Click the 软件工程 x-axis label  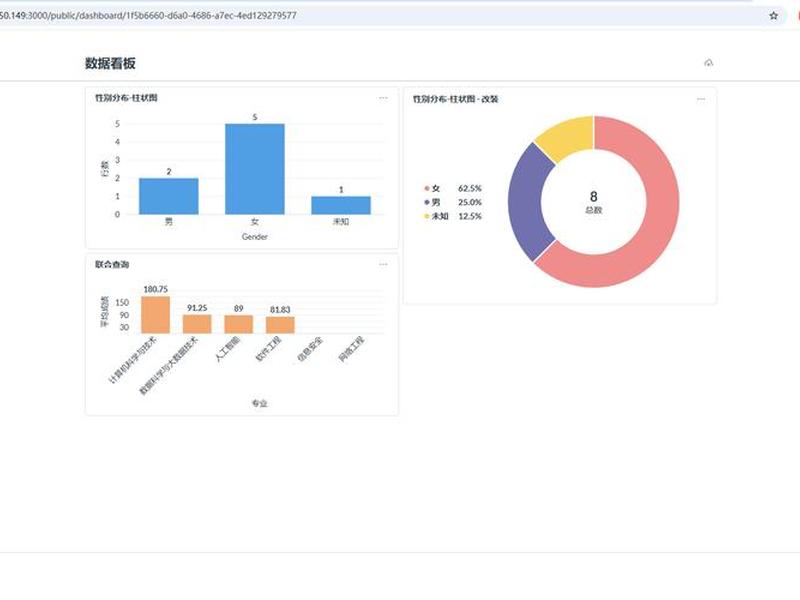[x=269, y=349]
